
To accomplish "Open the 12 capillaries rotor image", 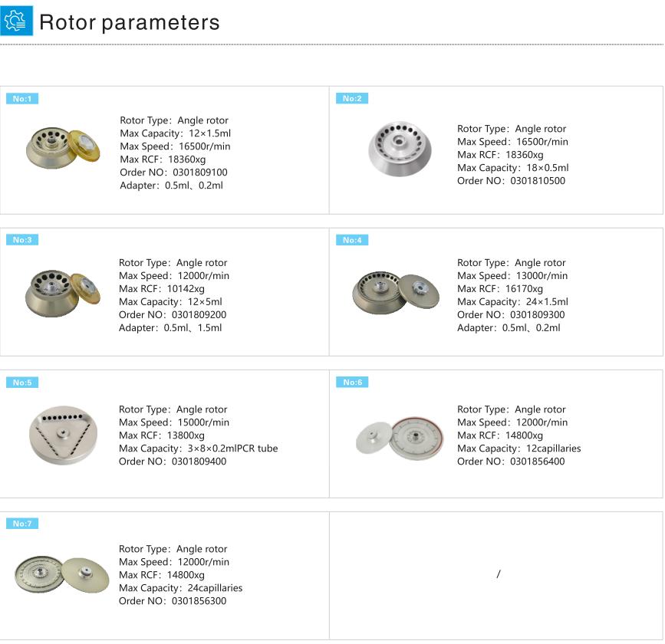I will [400, 438].
